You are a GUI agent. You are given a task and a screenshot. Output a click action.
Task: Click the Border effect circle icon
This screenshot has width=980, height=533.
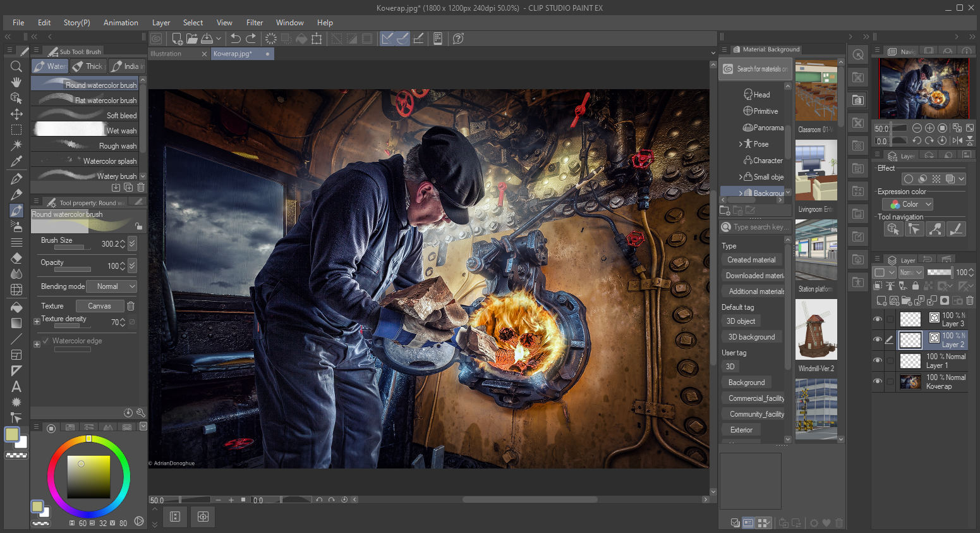(x=909, y=179)
